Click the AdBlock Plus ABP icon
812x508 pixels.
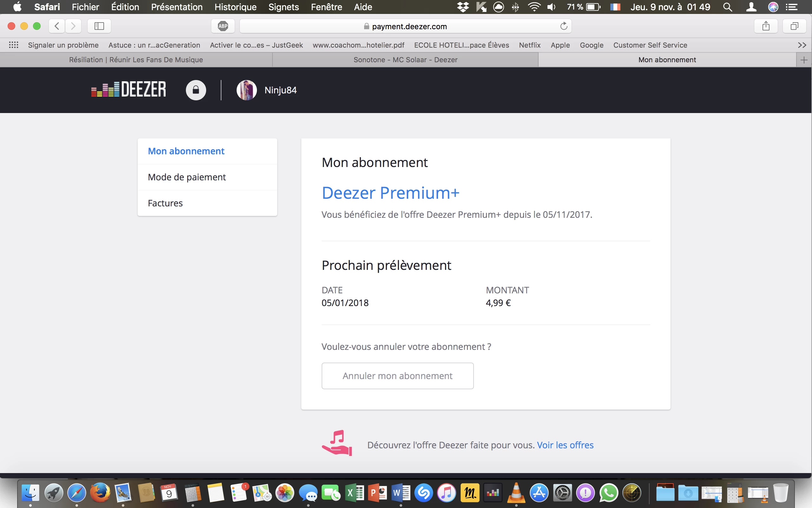click(x=223, y=26)
